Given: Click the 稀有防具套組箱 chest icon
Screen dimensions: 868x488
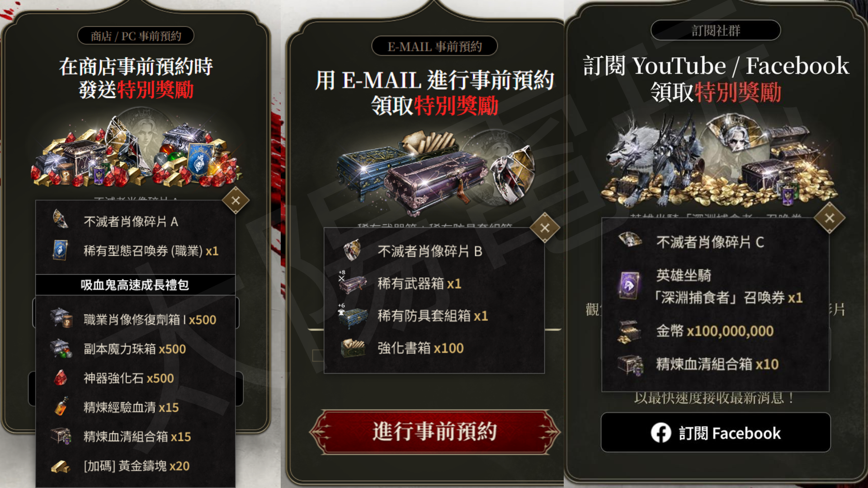Looking at the screenshot, I should click(x=353, y=316).
